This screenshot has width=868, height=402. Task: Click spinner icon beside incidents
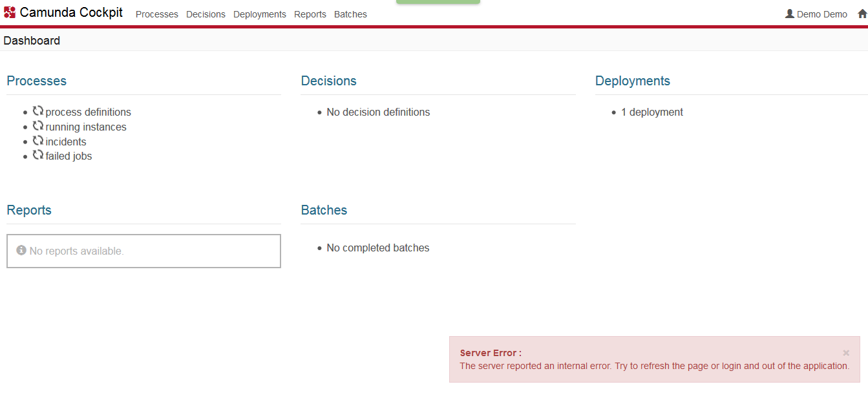pyautogui.click(x=38, y=141)
